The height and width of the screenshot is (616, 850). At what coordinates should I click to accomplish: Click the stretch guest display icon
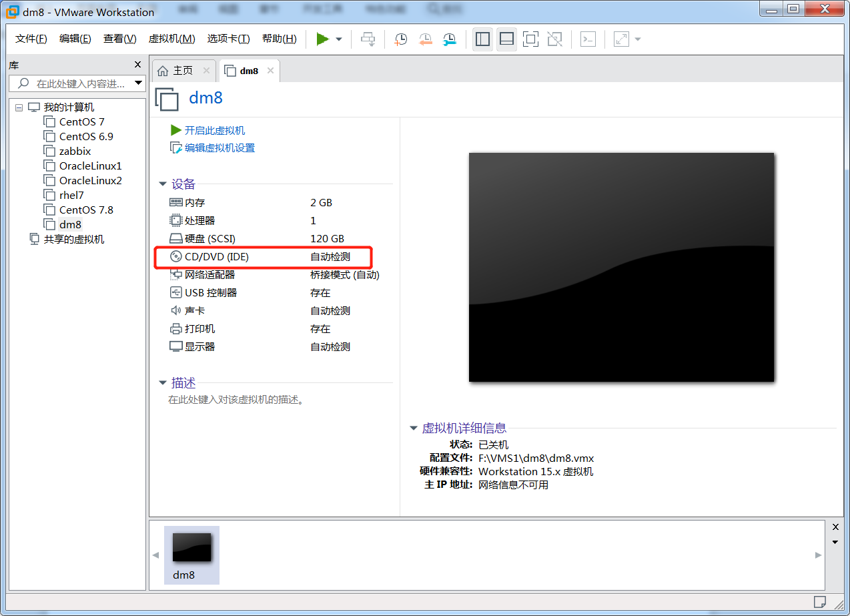[x=621, y=39]
